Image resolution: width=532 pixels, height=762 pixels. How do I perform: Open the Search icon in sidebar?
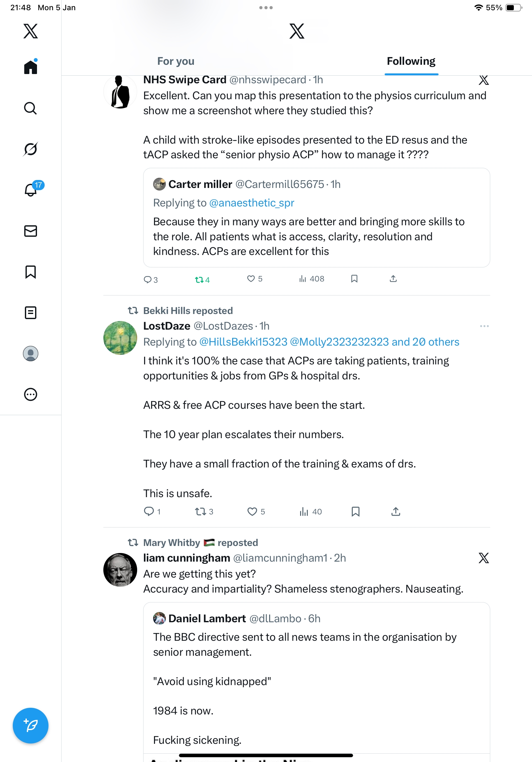click(x=31, y=108)
